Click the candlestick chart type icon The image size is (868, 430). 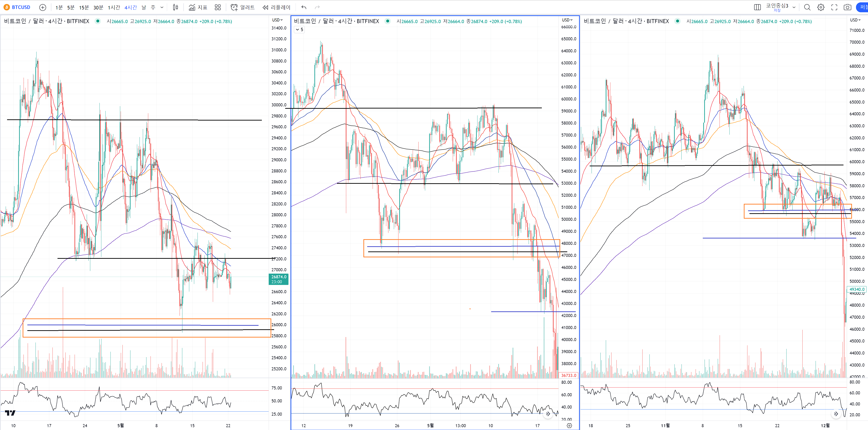click(x=175, y=7)
